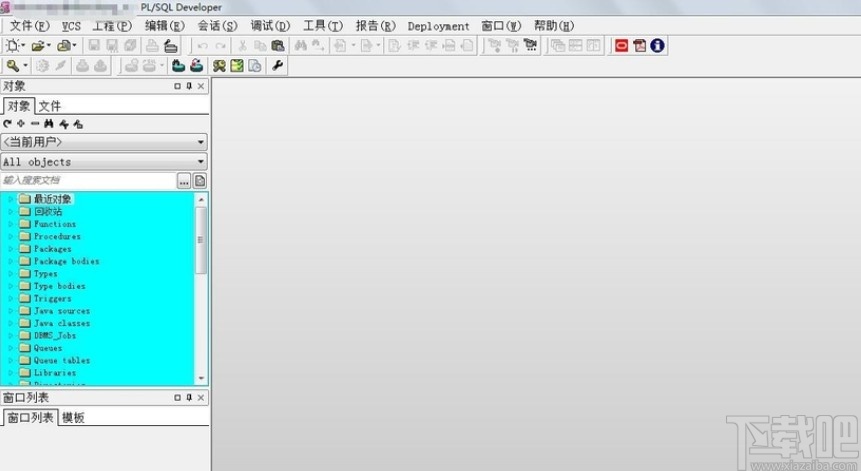Screen dimensions: 861x471
Task: Select the Libraries tree item
Action: [x=55, y=373]
